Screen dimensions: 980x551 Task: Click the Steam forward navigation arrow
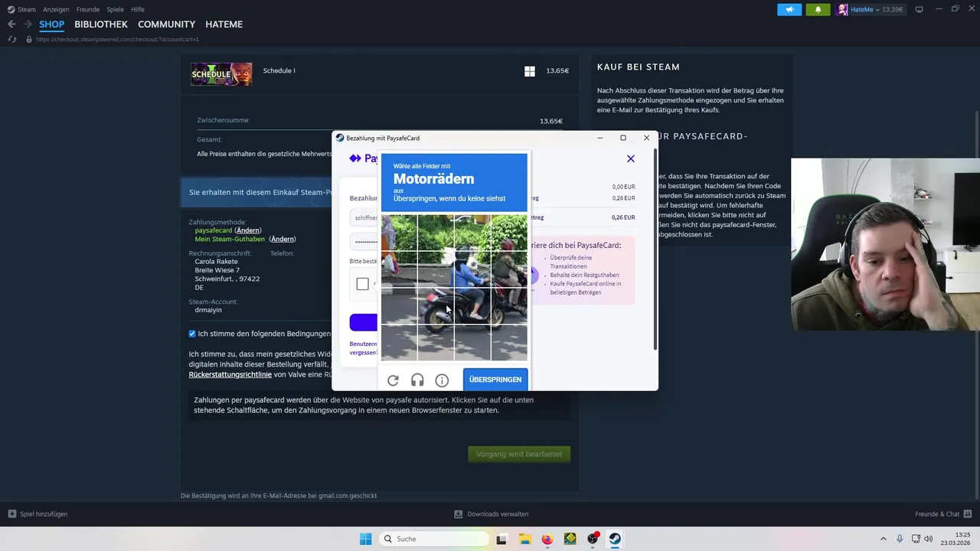click(x=28, y=24)
